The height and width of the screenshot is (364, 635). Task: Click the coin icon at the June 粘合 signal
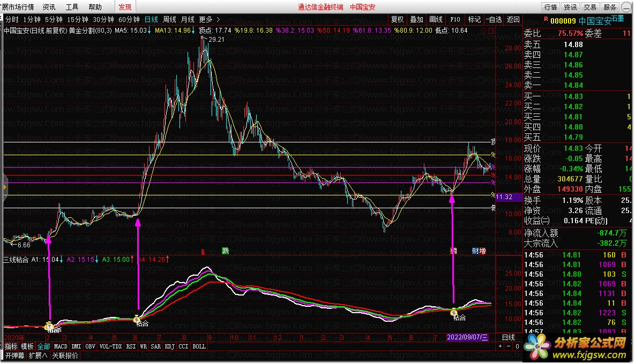point(137,319)
